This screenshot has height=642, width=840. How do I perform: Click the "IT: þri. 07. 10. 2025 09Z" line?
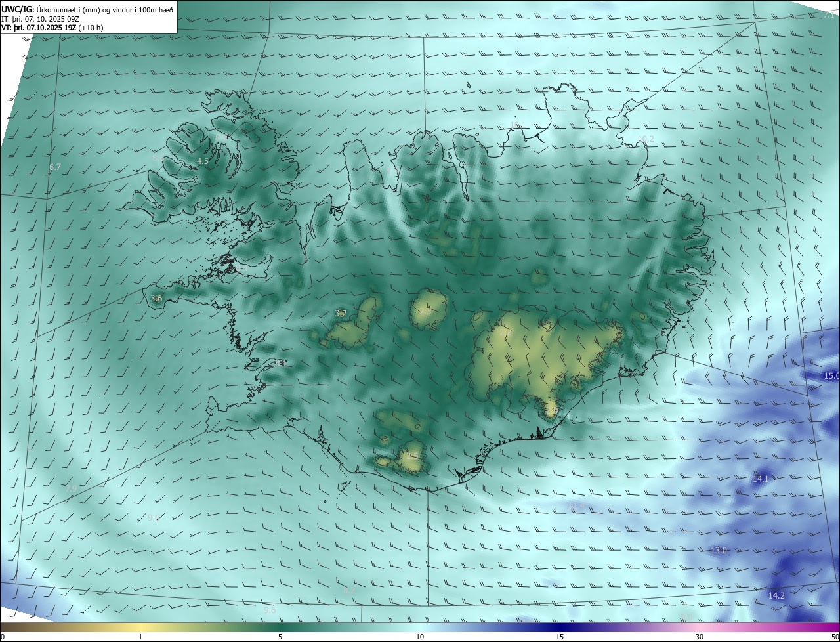pyautogui.click(x=40, y=19)
